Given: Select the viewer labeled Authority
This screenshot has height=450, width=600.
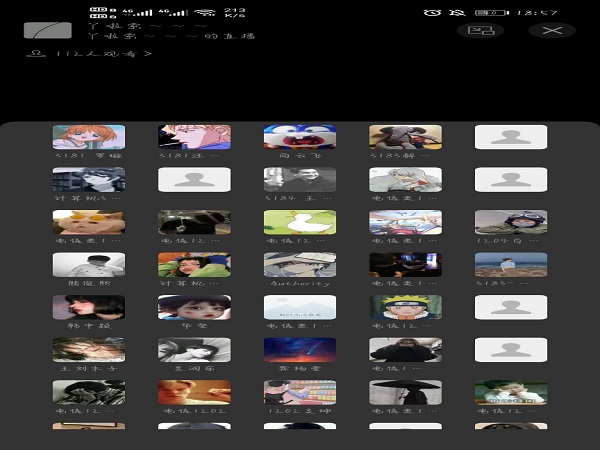Looking at the screenshot, I should tap(300, 265).
